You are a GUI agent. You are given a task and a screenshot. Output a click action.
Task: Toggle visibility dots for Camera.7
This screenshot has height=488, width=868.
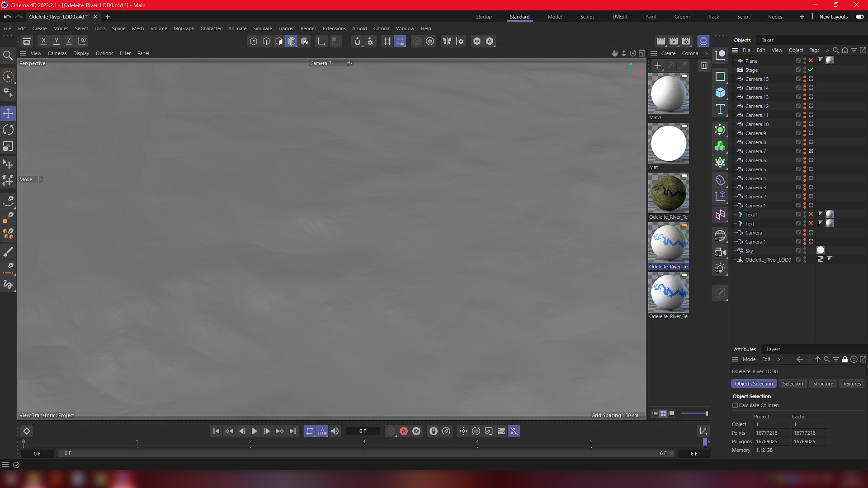[805, 151]
